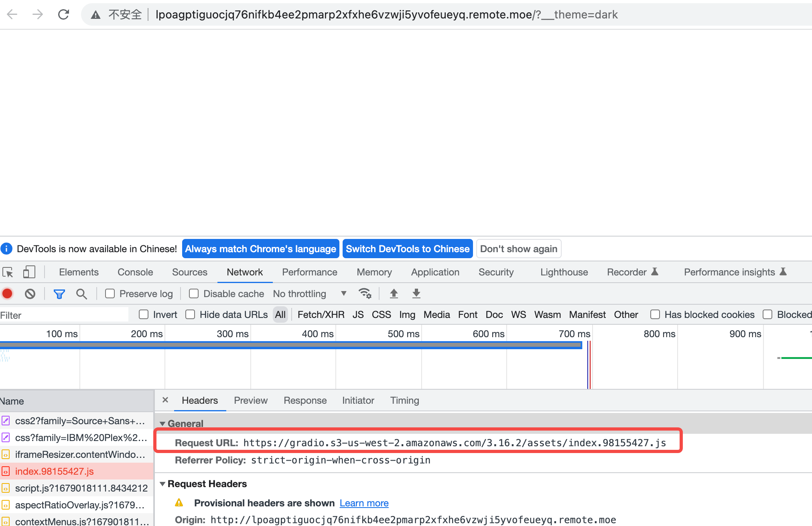Switch to the Timing tab
The height and width of the screenshot is (526, 812).
pyautogui.click(x=404, y=400)
